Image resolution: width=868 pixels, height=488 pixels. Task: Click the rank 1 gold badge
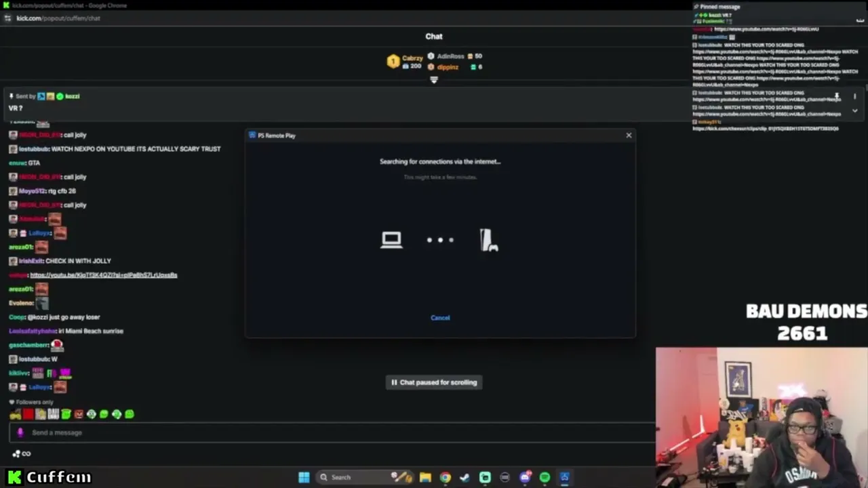coord(393,62)
